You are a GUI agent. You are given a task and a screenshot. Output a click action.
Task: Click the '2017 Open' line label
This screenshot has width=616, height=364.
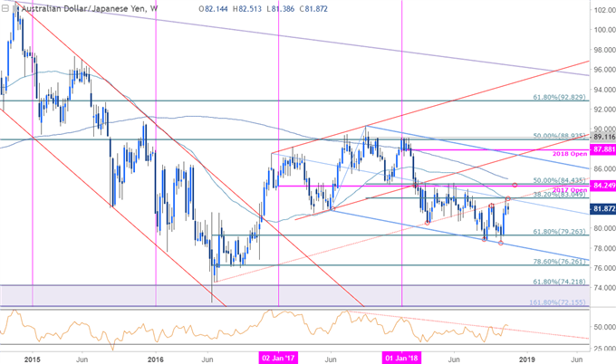point(570,190)
